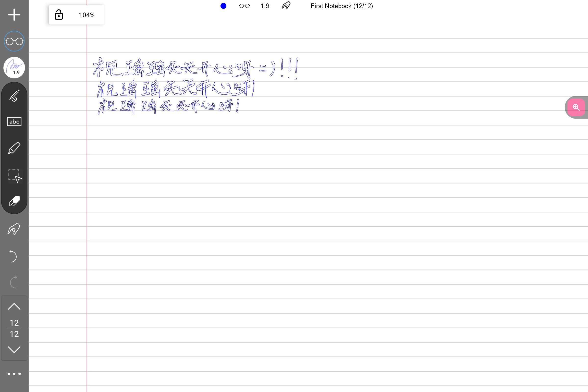Select the abc text tool
The image size is (588, 392).
pyautogui.click(x=14, y=122)
